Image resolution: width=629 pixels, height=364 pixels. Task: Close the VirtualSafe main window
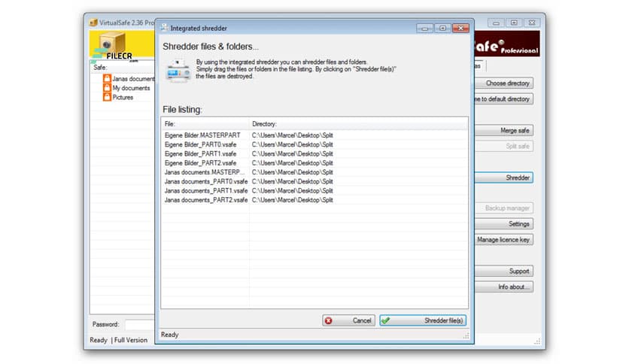point(531,23)
